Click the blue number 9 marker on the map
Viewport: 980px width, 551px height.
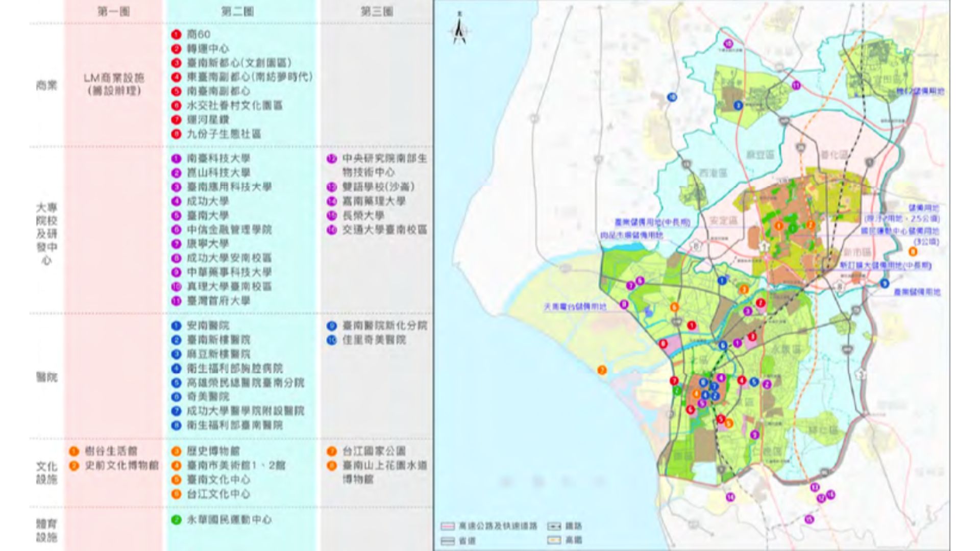pyautogui.click(x=885, y=284)
